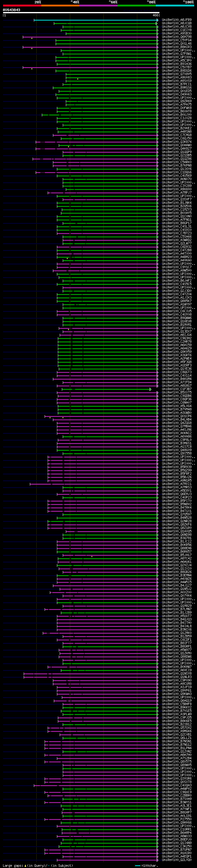Select label UniRef100_Q6LLZ1

(177, 738)
